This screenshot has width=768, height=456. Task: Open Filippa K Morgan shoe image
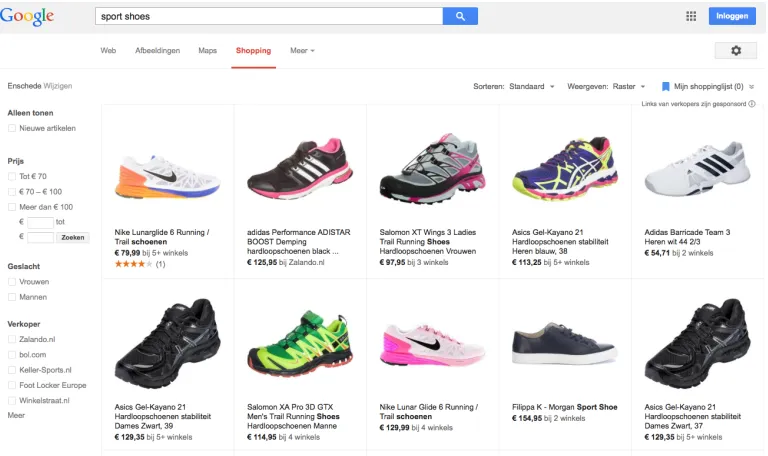coord(565,343)
